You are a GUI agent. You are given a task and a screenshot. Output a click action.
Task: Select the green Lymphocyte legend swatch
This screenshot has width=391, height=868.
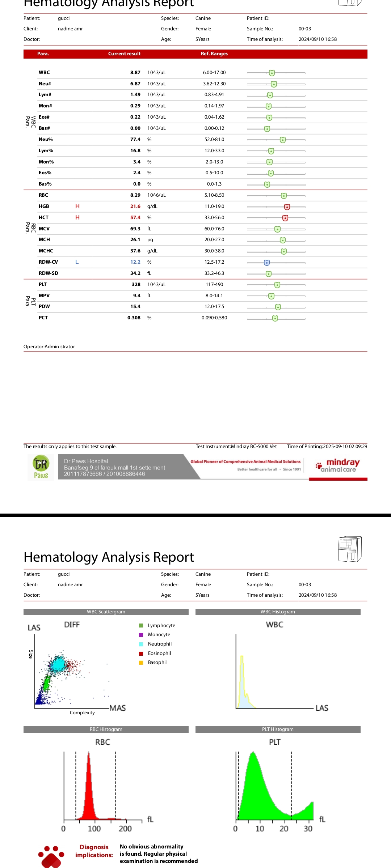click(x=141, y=625)
